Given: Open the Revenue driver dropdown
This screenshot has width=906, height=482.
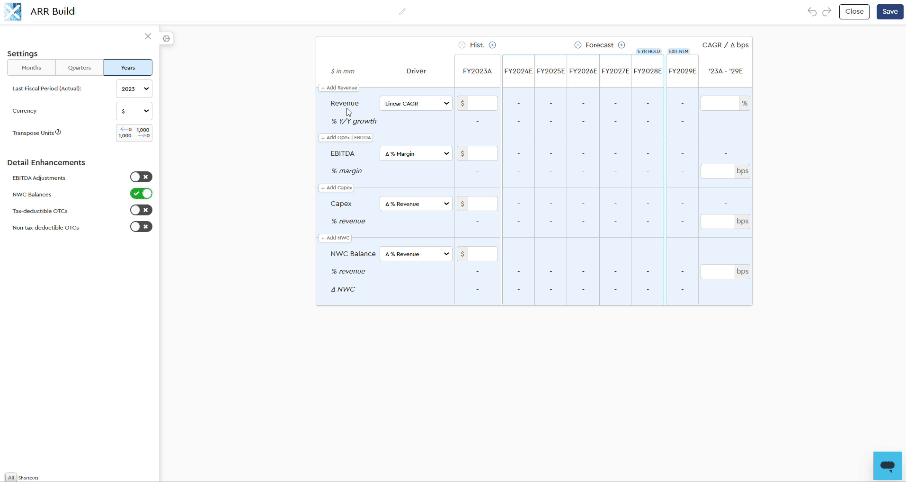Looking at the screenshot, I should coord(416,103).
